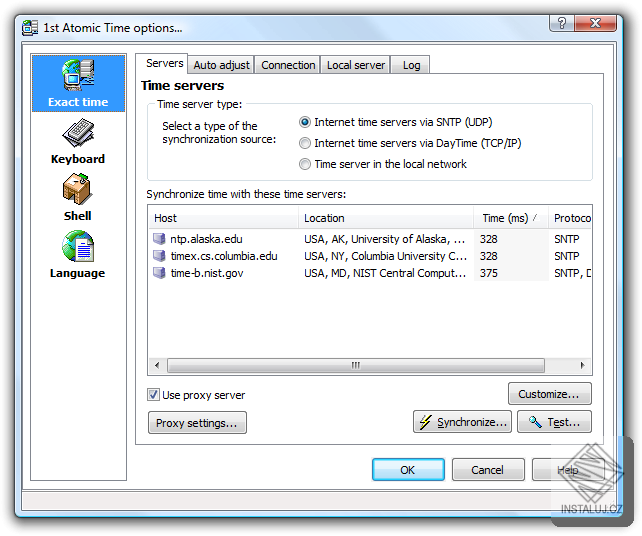Sort by the Time (ms) column header
This screenshot has height=536, width=642.
pyautogui.click(x=511, y=218)
